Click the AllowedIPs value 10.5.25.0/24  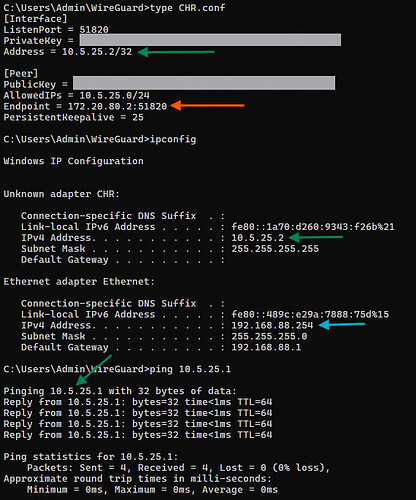114,95
